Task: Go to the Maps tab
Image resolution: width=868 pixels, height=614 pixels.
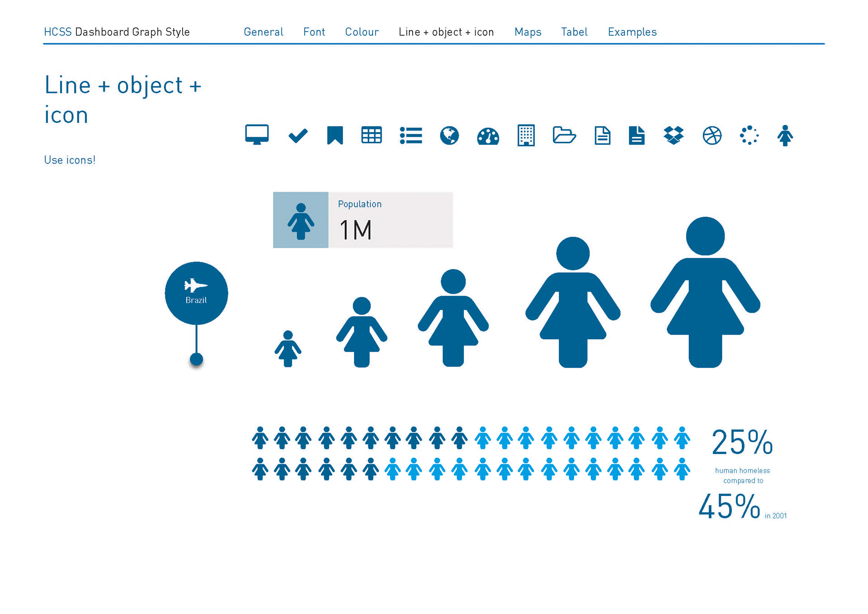Action: click(528, 32)
